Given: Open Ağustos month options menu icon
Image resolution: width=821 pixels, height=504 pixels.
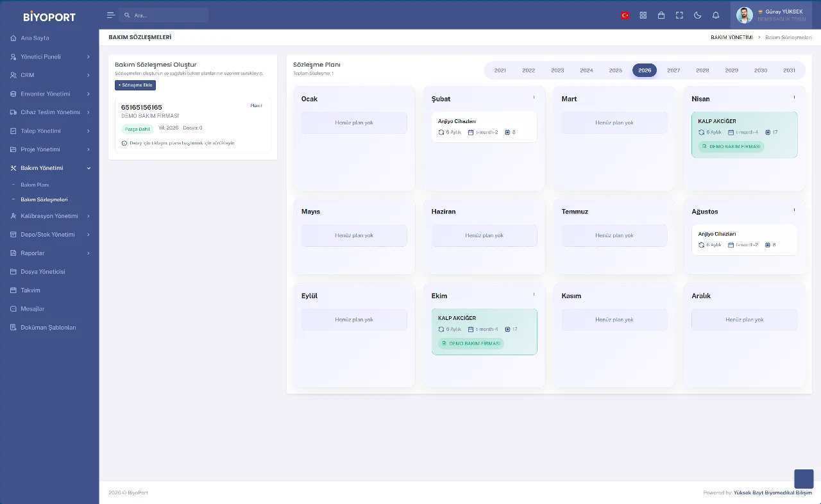Looking at the screenshot, I should pyautogui.click(x=794, y=210).
